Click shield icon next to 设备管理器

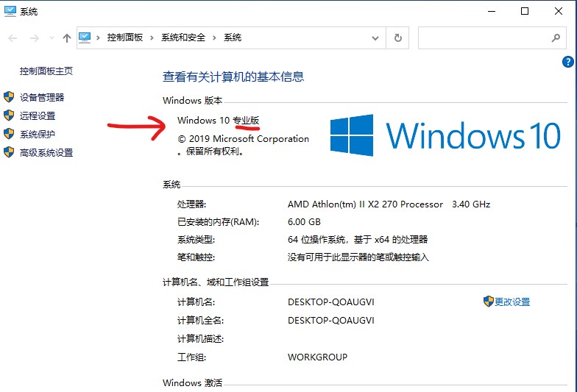click(9, 97)
